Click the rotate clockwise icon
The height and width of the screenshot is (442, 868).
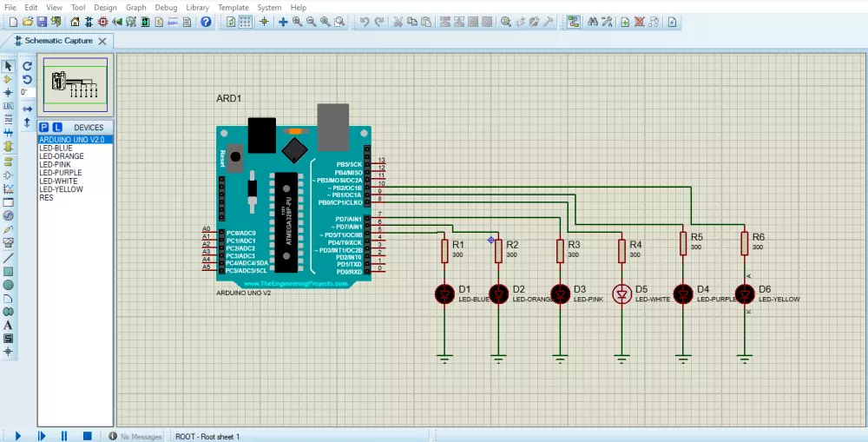[27, 66]
